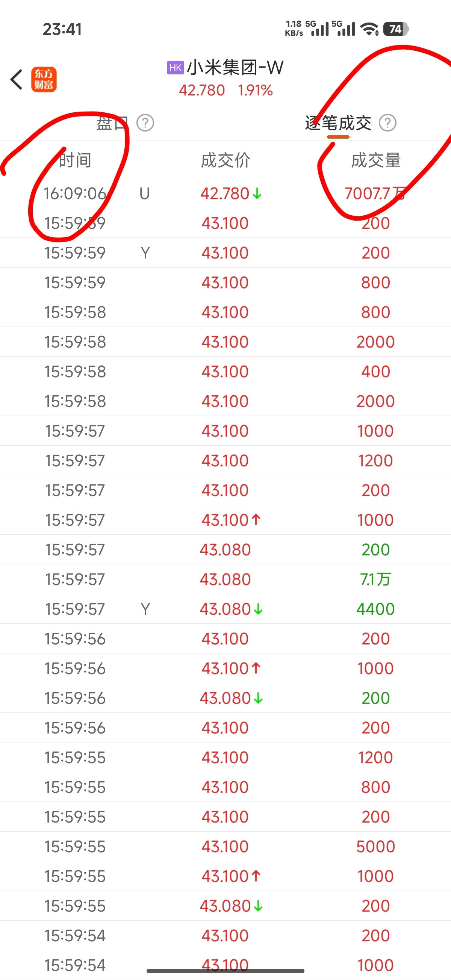The width and height of the screenshot is (451, 980).
Task: Open the 东方财富 orange logo
Action: tap(44, 80)
